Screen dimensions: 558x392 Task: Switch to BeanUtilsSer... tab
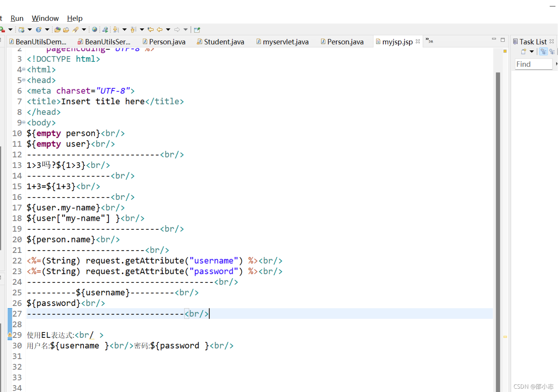[x=104, y=42]
